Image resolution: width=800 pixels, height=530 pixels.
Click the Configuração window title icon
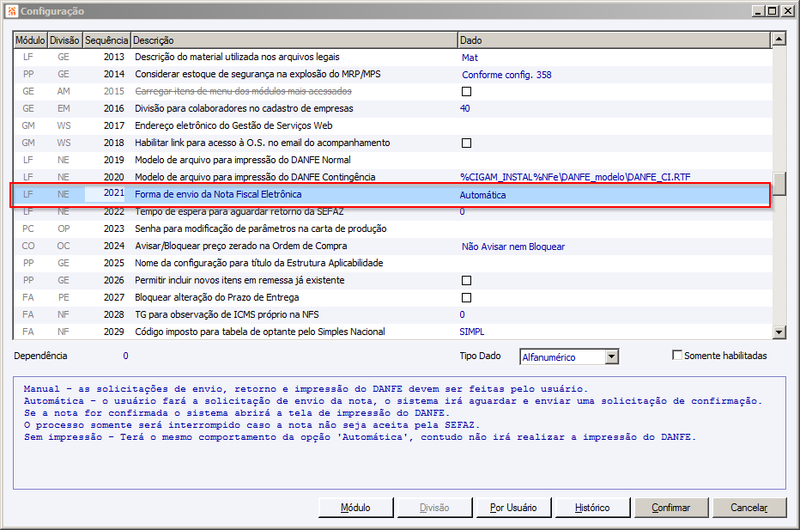(12, 11)
